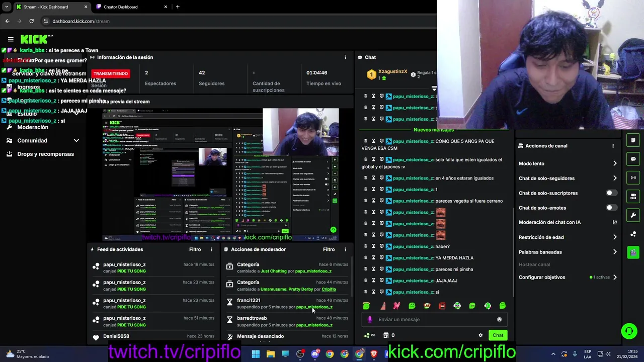The height and width of the screenshot is (362, 644).
Task: Open Drops y recompensas in sidebar
Action: click(45, 154)
